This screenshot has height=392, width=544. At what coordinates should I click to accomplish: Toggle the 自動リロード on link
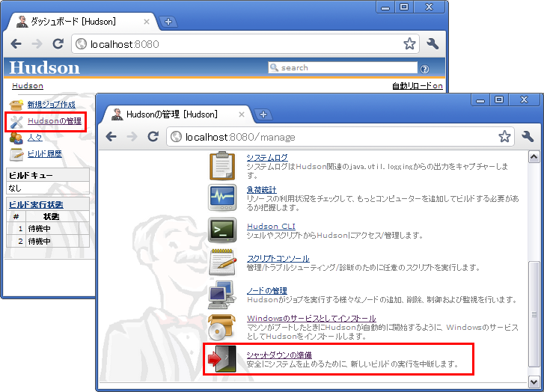point(418,86)
